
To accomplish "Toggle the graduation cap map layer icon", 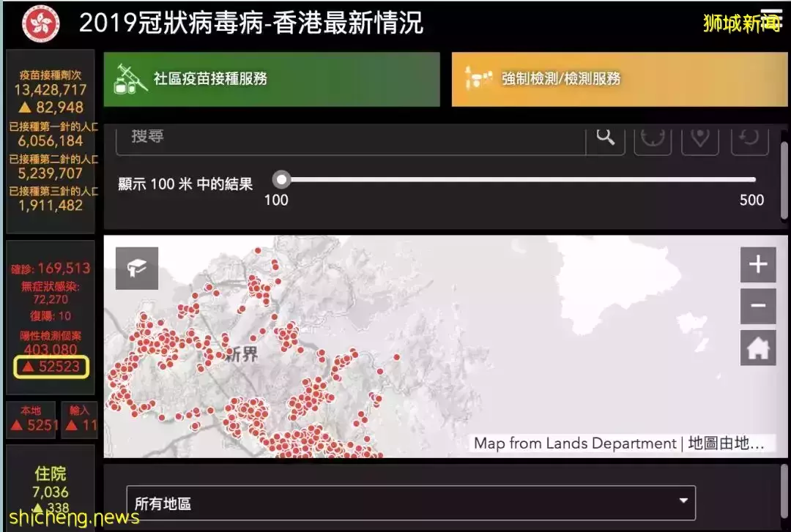I will (x=137, y=268).
